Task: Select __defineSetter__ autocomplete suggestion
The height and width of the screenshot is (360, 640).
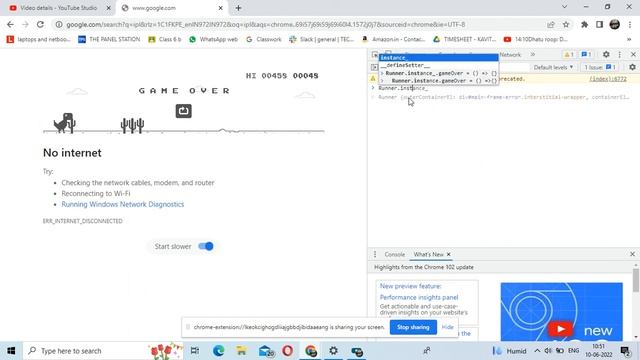Action: coord(439,65)
